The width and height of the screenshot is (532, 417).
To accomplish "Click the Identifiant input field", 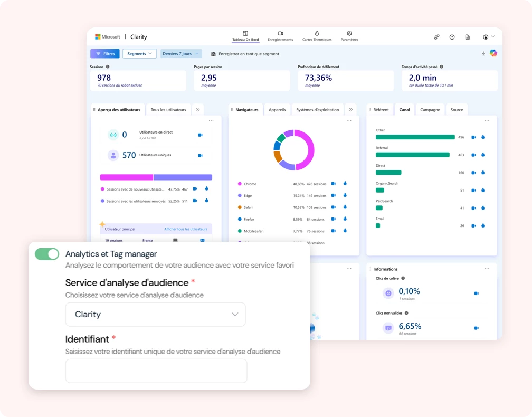I will click(156, 371).
